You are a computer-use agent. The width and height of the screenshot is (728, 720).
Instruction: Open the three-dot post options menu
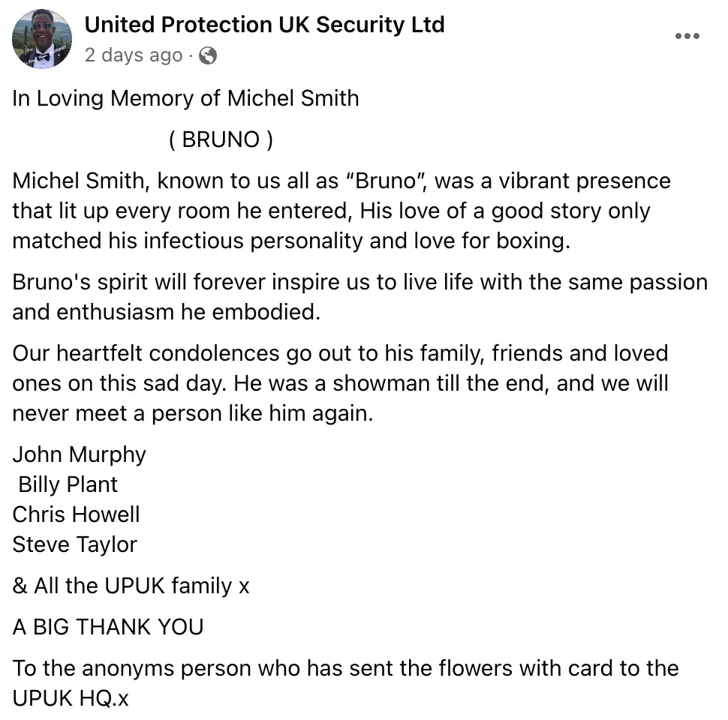(x=687, y=35)
